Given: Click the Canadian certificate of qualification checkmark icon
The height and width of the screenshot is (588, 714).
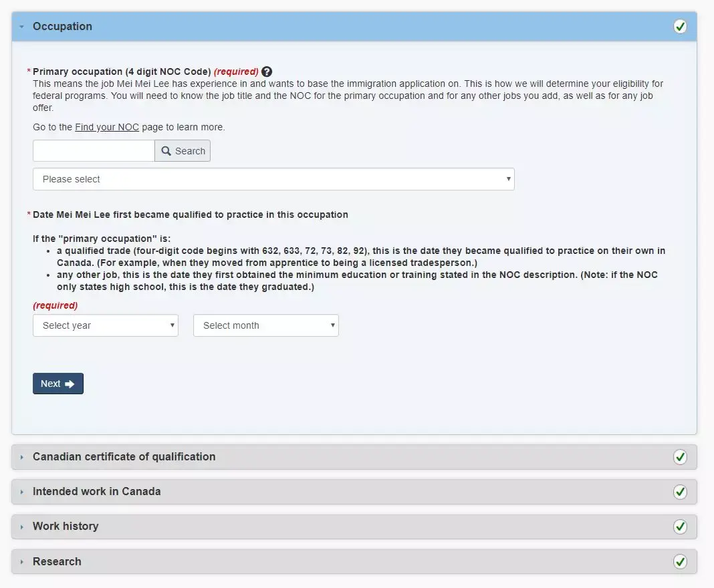Looking at the screenshot, I should [x=680, y=457].
